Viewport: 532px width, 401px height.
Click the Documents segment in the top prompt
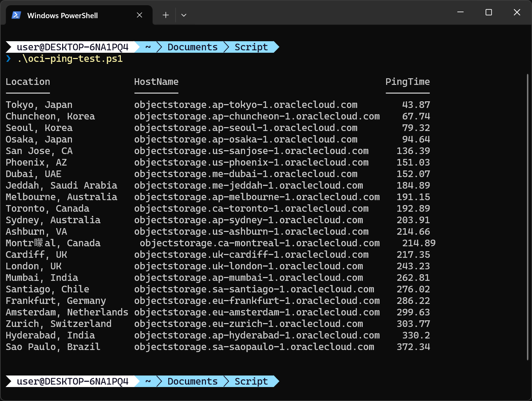pyautogui.click(x=192, y=47)
